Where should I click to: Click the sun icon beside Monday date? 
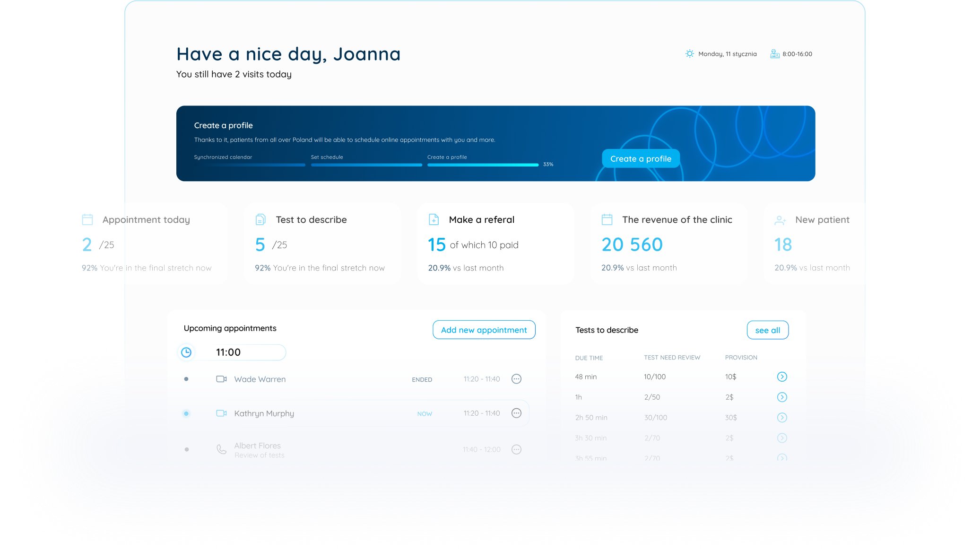tap(690, 54)
